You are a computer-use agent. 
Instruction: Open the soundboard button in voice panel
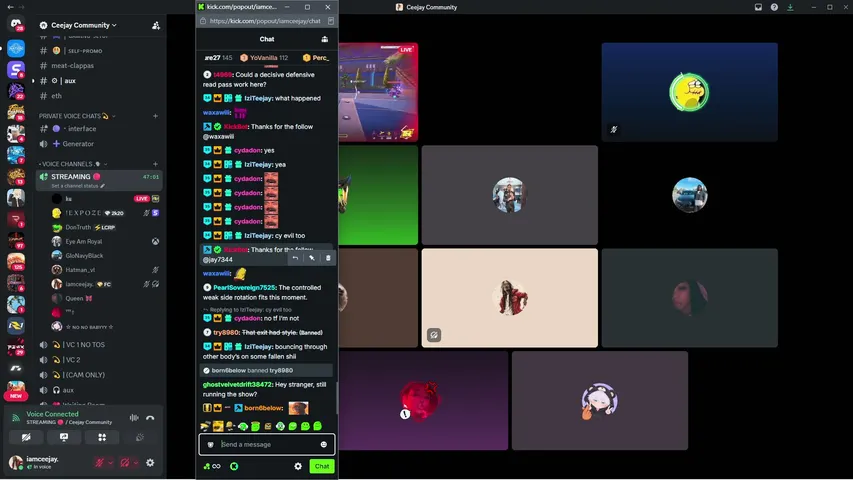coord(140,437)
